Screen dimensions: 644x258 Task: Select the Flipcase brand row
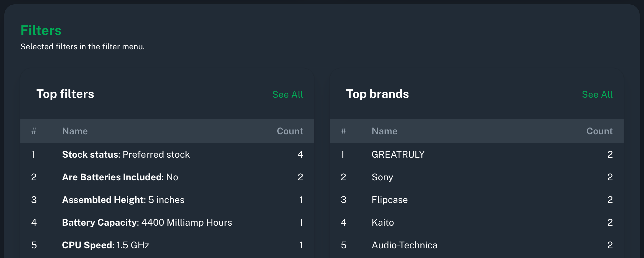[x=390, y=200]
